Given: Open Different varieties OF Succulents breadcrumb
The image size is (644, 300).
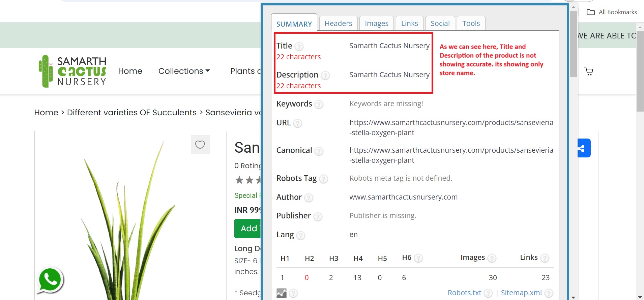Looking at the screenshot, I should coord(132,113).
